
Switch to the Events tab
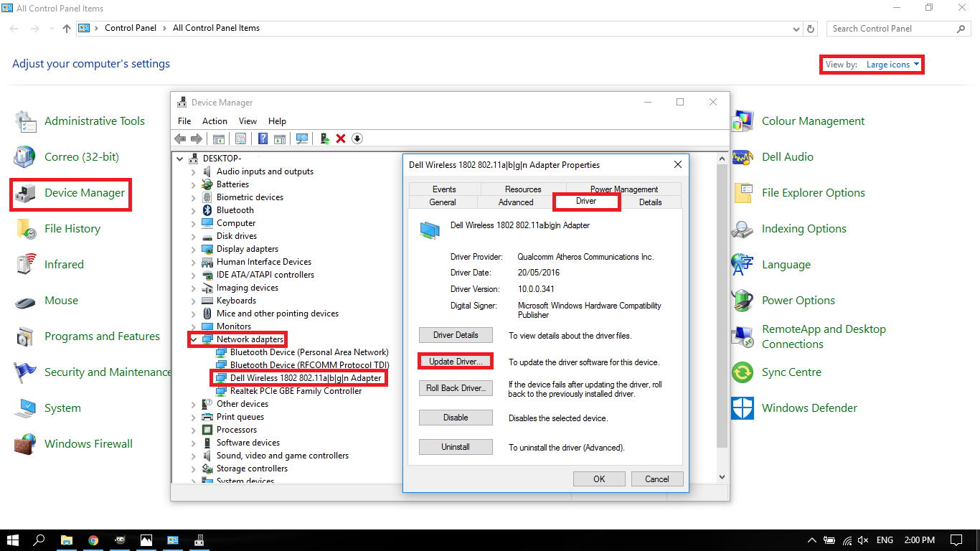coord(444,189)
